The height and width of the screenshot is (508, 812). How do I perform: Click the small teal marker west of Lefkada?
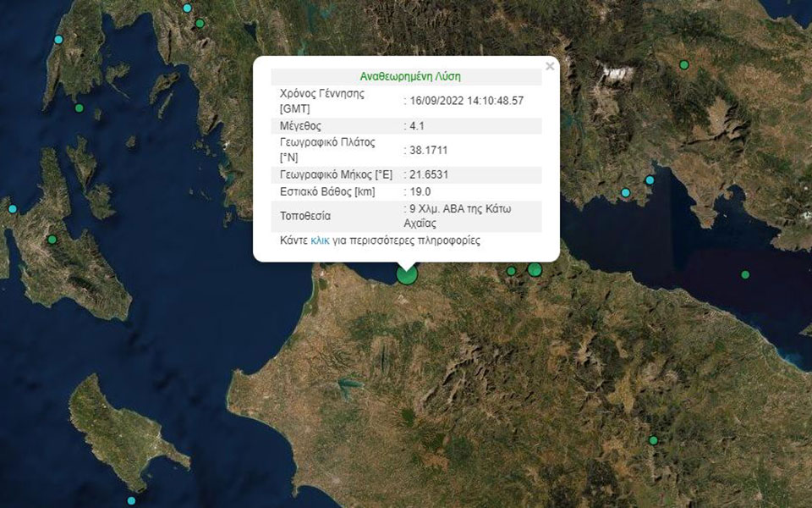pos(12,208)
